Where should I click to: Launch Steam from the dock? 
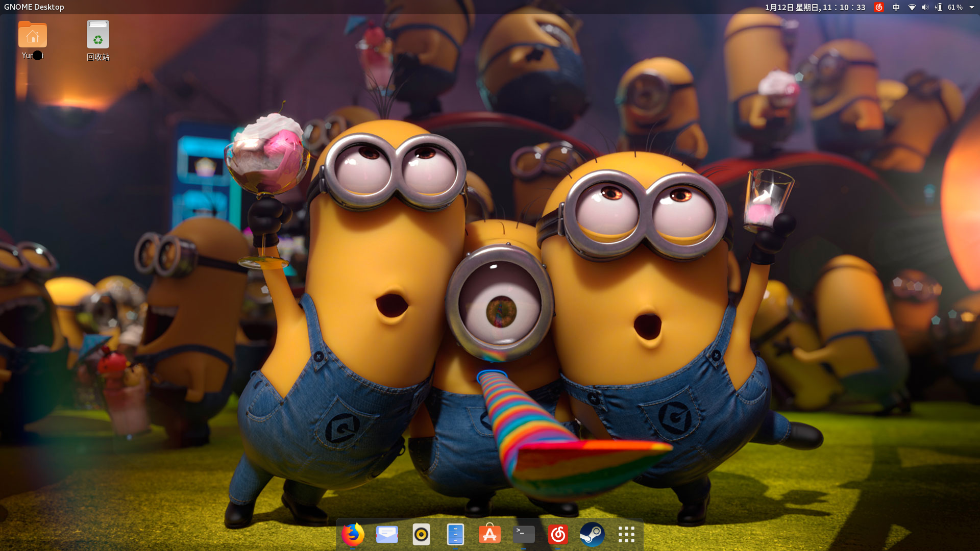tap(592, 534)
